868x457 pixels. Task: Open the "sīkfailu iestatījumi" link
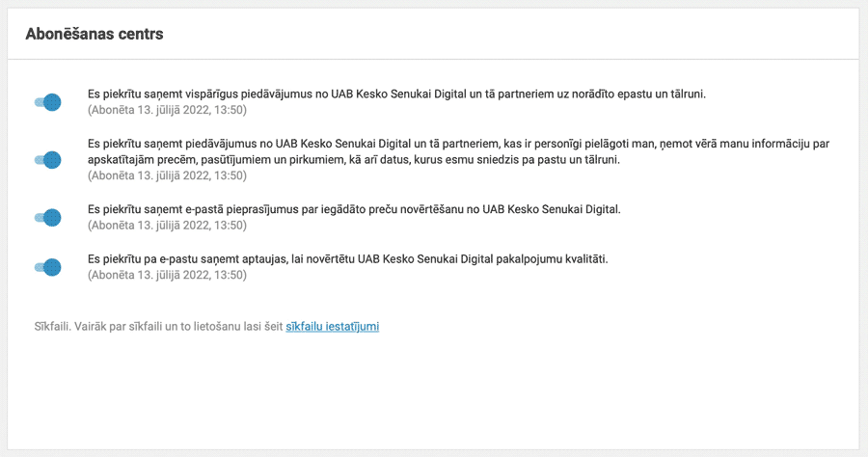pos(332,327)
